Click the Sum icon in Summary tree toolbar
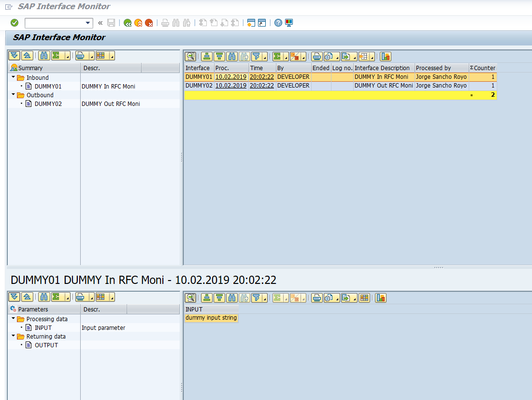532x400 pixels. pos(56,55)
